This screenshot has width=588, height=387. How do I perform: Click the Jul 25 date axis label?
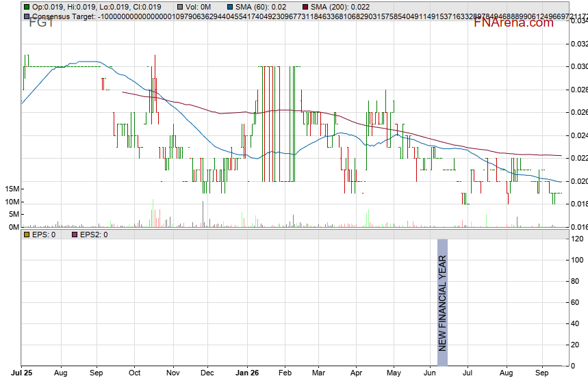coord(22,373)
